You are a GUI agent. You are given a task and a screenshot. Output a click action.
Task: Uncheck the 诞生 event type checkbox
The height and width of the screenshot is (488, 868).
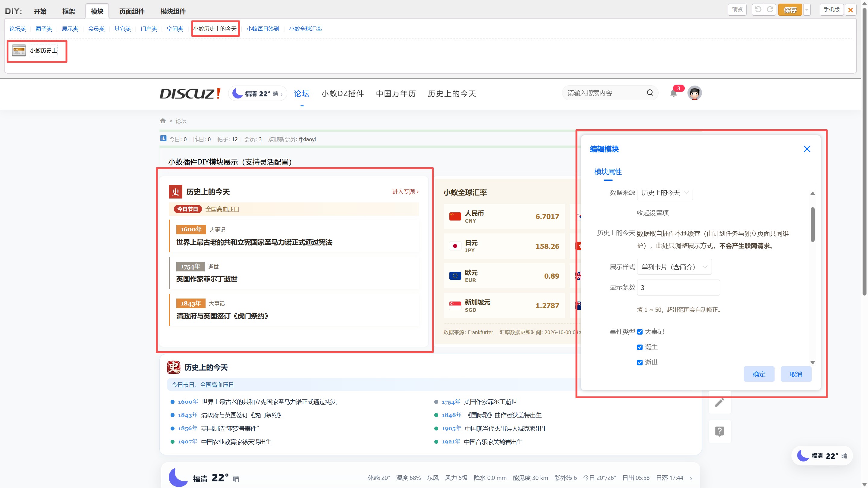[640, 347]
